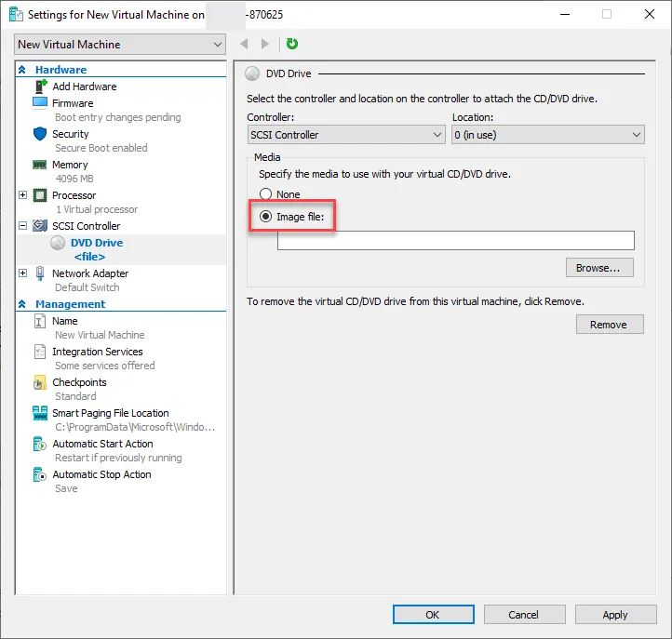
Task: Click the "Default Switch" text
Action: (87, 287)
